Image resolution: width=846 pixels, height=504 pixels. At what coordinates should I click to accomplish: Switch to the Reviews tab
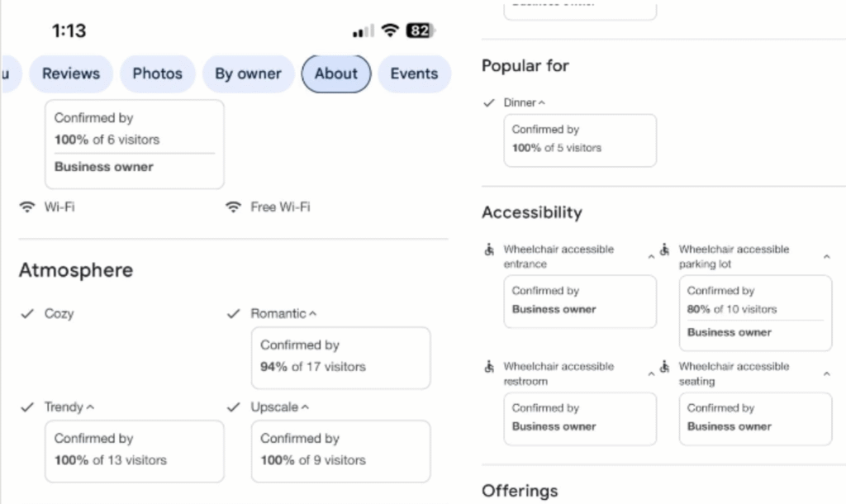pos(71,74)
